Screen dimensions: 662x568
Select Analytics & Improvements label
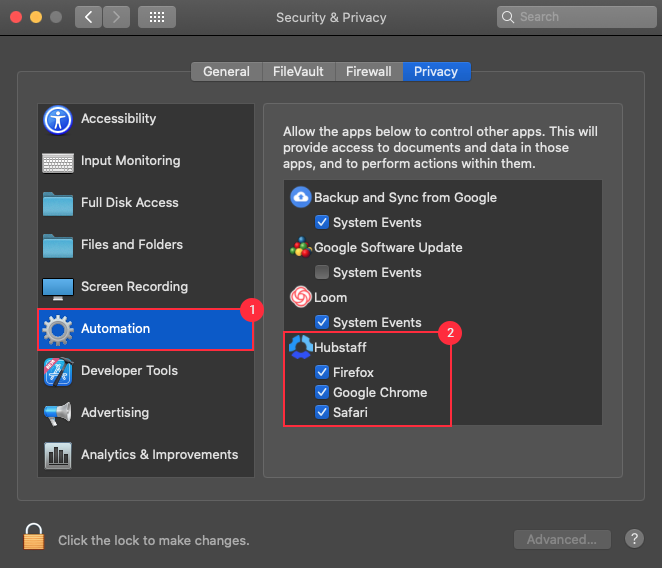coord(160,454)
